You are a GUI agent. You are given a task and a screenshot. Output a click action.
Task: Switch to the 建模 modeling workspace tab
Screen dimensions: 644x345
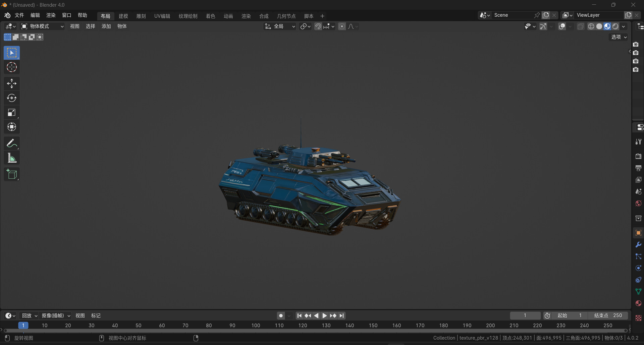pos(123,16)
